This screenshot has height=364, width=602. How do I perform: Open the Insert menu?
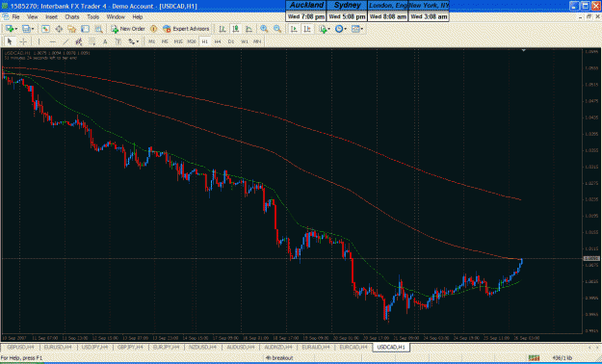(x=51, y=17)
